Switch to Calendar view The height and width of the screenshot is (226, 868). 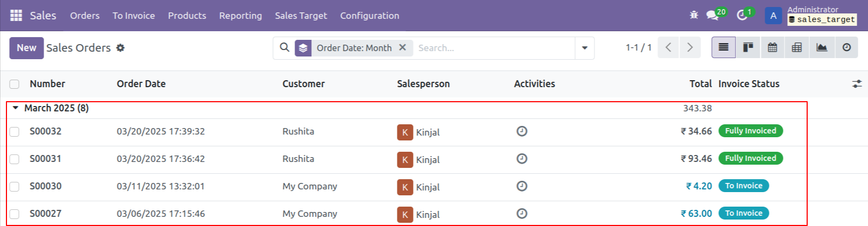click(x=772, y=47)
